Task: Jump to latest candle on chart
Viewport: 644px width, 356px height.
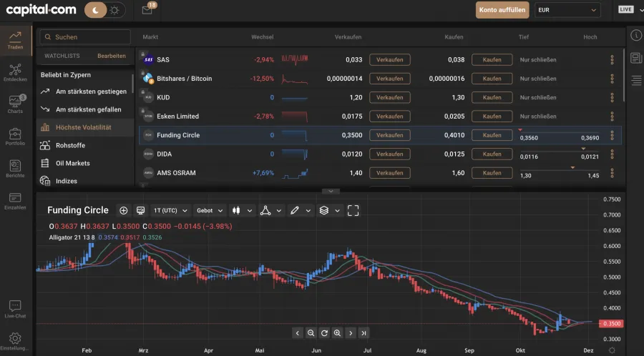Action: [364, 333]
